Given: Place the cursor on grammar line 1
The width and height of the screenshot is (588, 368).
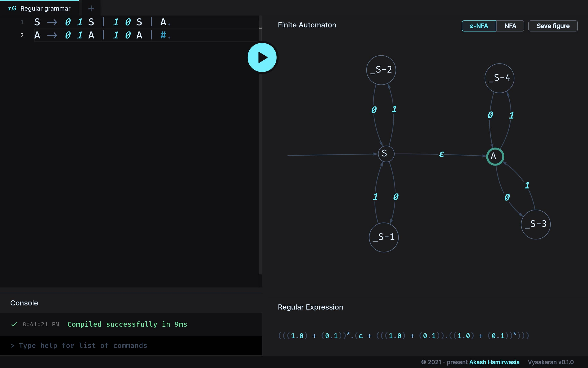Looking at the screenshot, I should click(147, 22).
